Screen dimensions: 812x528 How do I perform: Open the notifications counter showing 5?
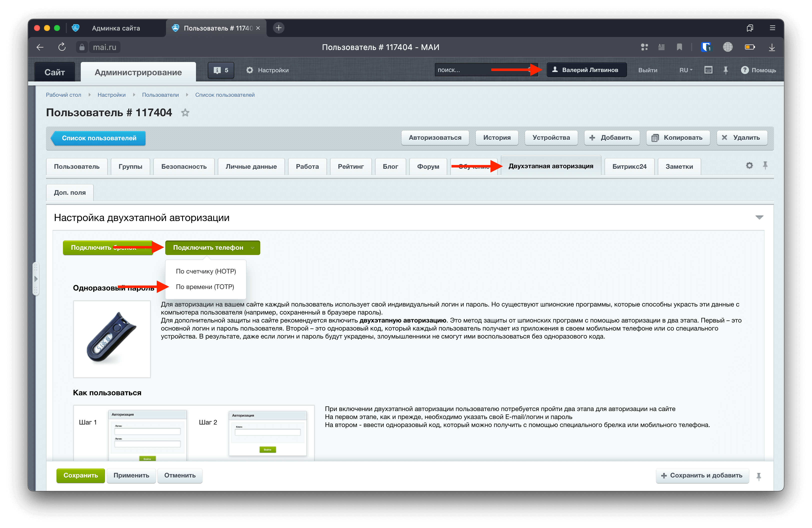pyautogui.click(x=221, y=70)
